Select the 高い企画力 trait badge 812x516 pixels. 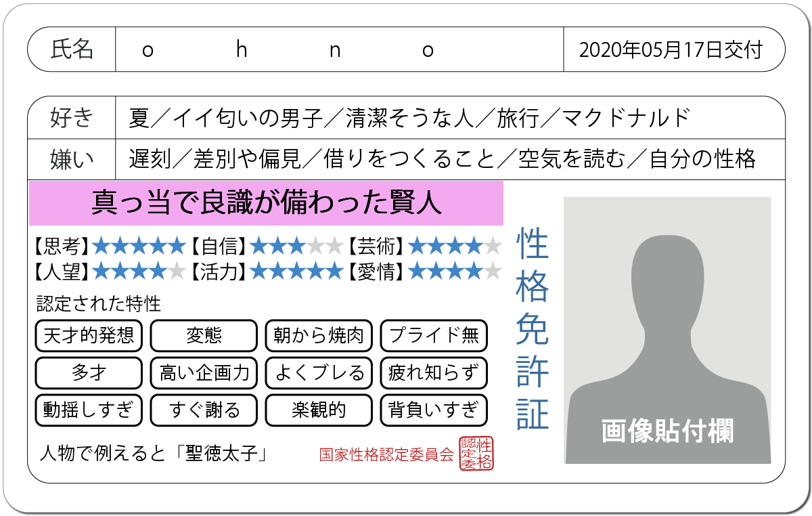pyautogui.click(x=204, y=373)
